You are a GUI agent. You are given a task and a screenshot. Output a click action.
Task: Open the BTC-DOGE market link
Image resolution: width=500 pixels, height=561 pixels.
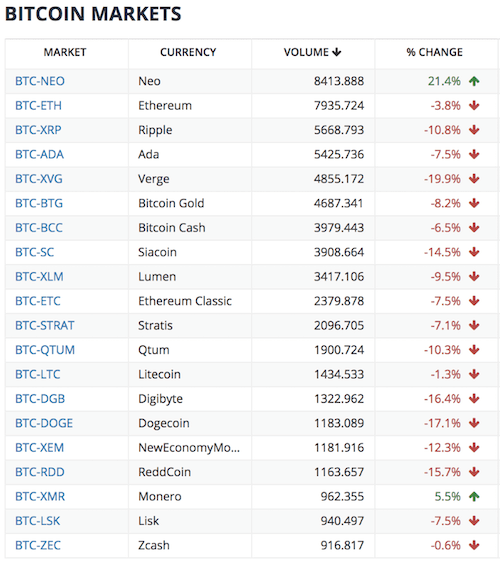click(44, 423)
